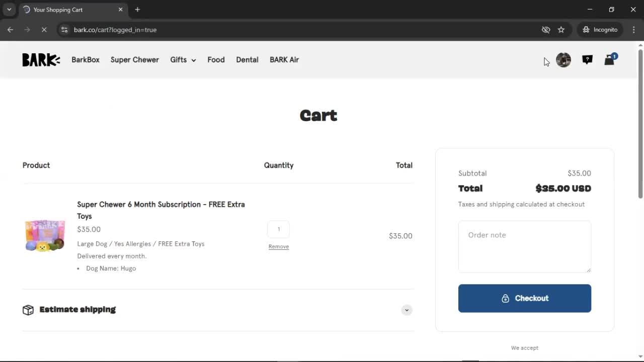This screenshot has height=362, width=644.
Task: Click Large Dog / Yes Allergies variant text
Action: point(141,244)
